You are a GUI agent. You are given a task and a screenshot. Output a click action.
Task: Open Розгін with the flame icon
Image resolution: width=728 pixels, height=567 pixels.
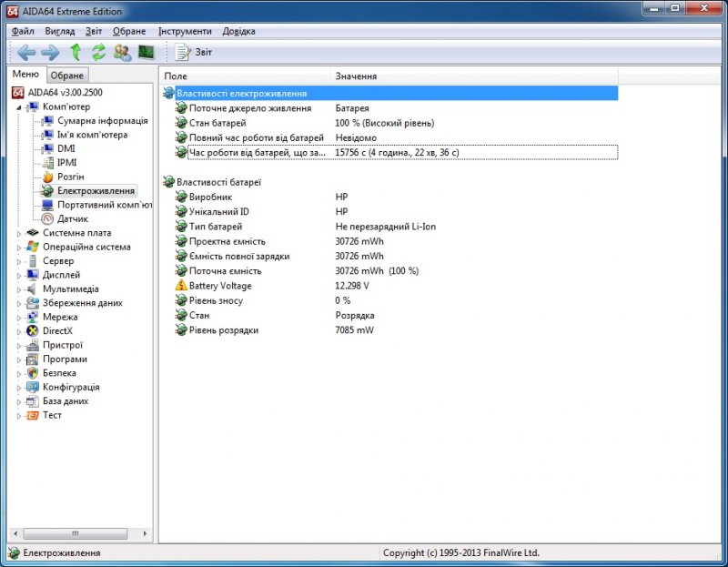47,177
